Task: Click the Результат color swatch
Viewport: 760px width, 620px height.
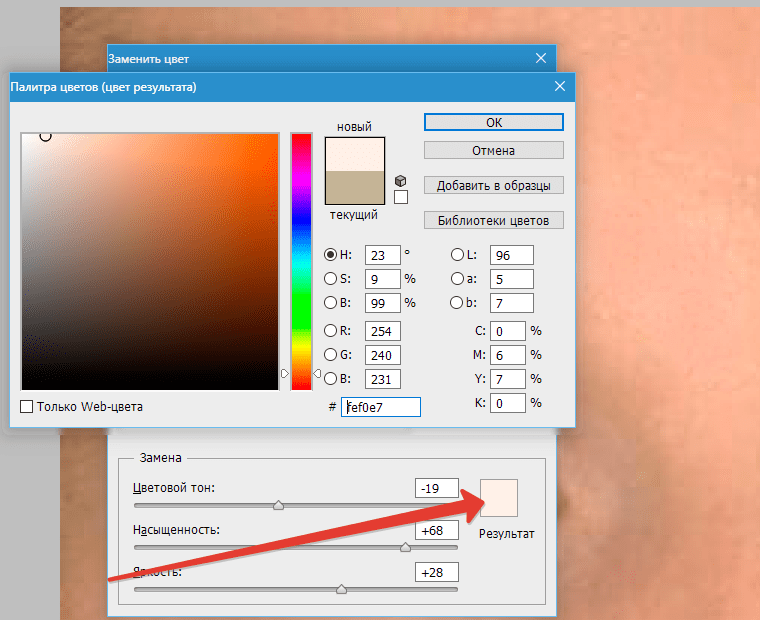Action: [499, 498]
